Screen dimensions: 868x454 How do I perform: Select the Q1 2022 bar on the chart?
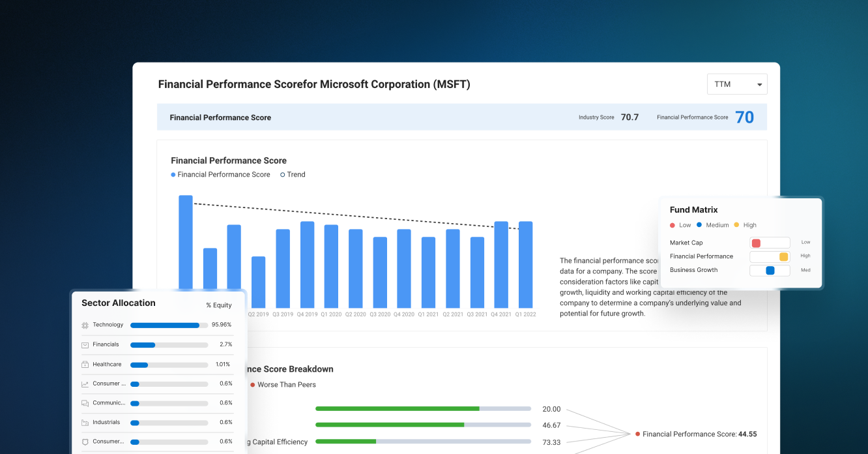click(526, 265)
